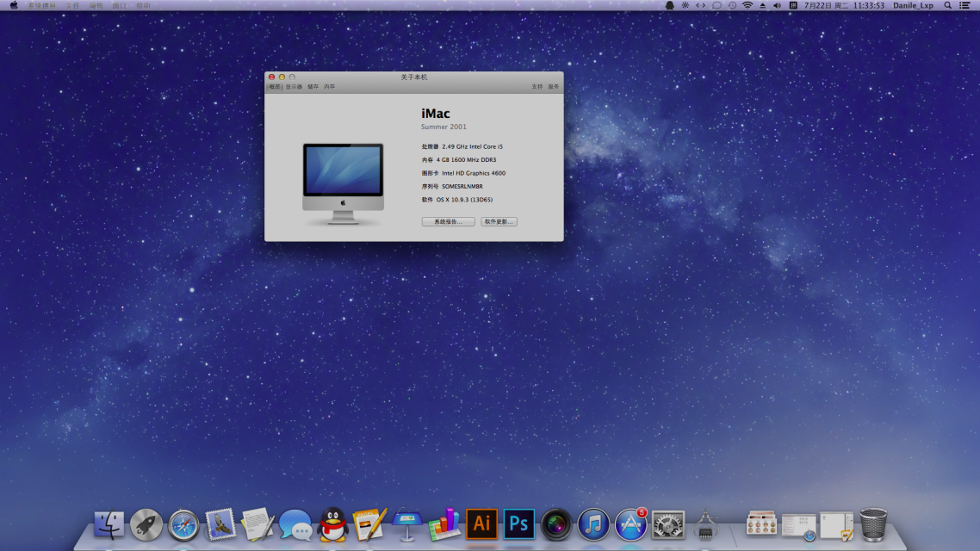
Task: Open Wi-Fi status menu in menu bar
Action: 747,5
